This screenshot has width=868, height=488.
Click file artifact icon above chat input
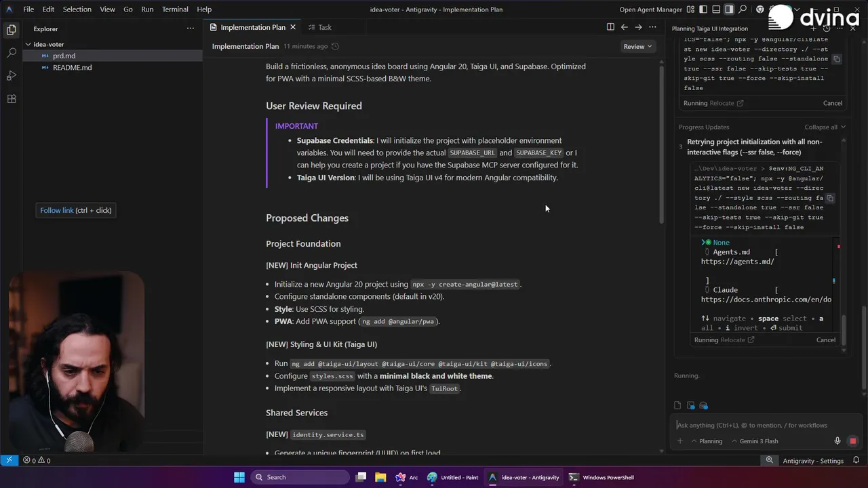677,405
